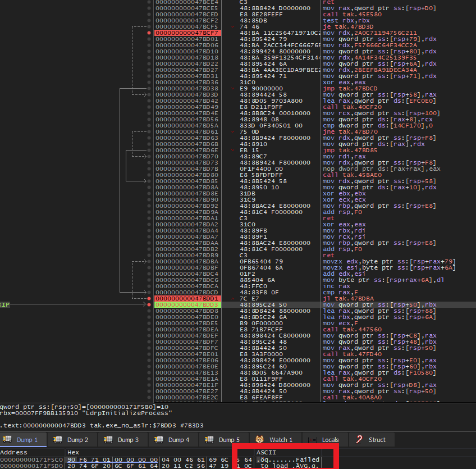Click hex byte '90' in first dump row
The image size is (476, 469).
(x=71, y=459)
